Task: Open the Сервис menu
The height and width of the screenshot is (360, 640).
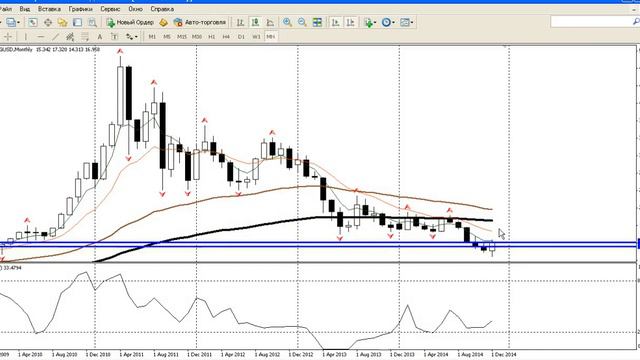Action: 110,9
